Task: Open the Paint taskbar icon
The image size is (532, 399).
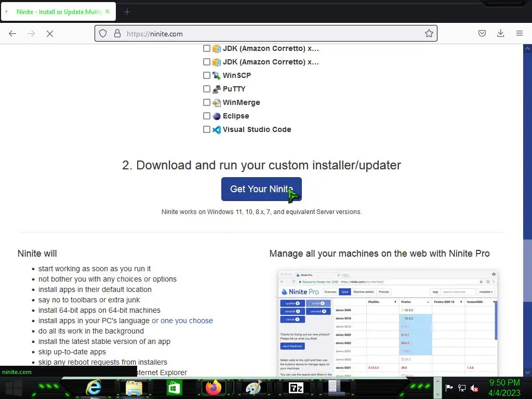Action: pyautogui.click(x=254, y=388)
